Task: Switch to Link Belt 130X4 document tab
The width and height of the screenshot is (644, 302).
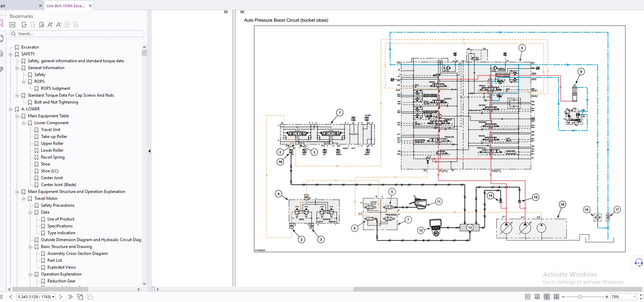Action: click(x=65, y=6)
